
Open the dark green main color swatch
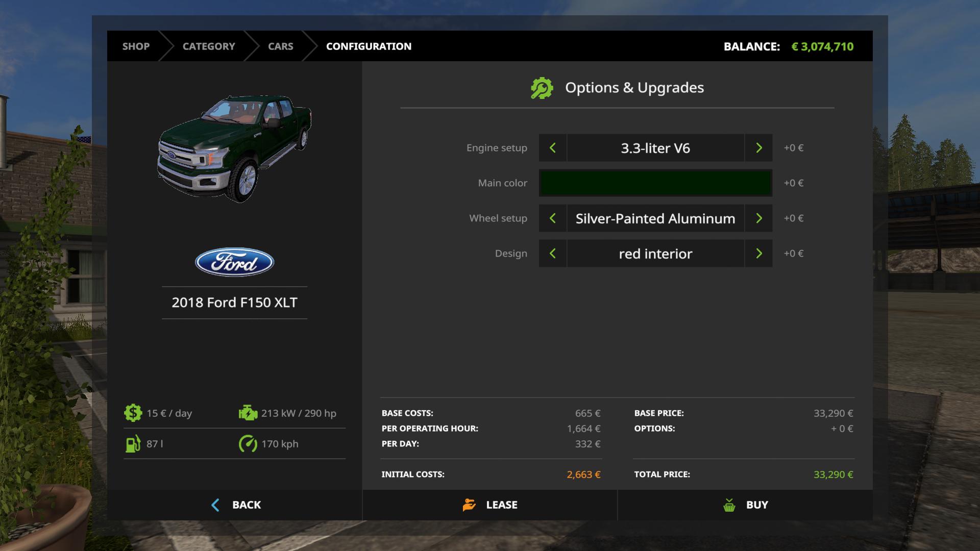point(655,183)
